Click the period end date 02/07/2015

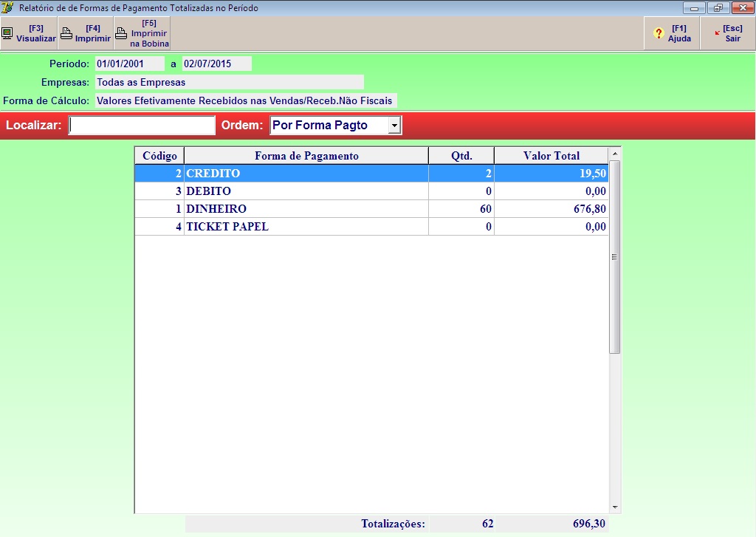[x=217, y=64]
